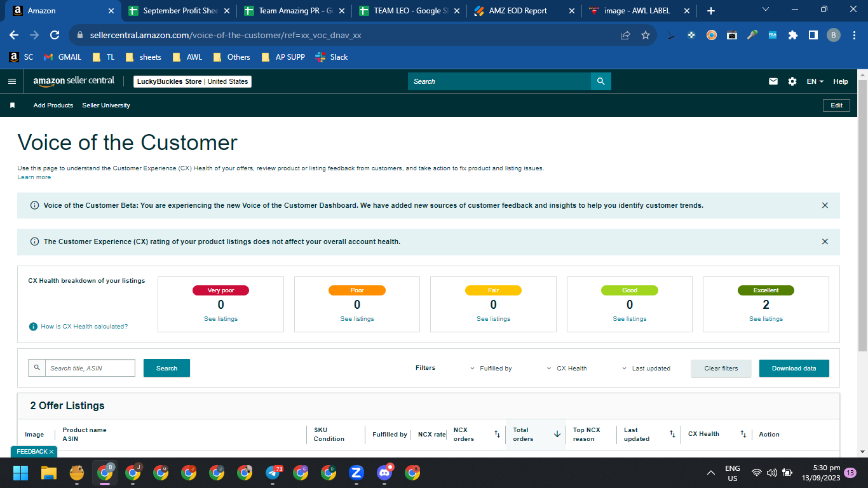Click the Search button for listings
The width and height of the screenshot is (868, 488).
tap(166, 368)
